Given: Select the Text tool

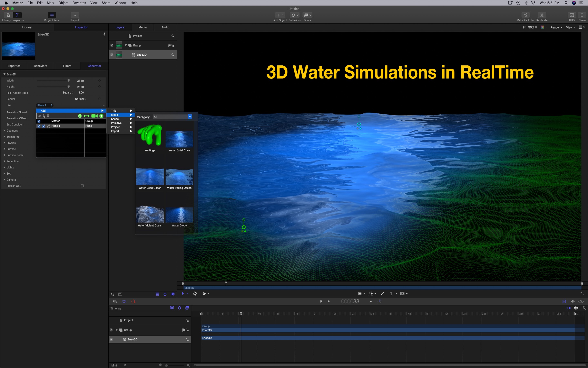Looking at the screenshot, I should coord(392,294).
